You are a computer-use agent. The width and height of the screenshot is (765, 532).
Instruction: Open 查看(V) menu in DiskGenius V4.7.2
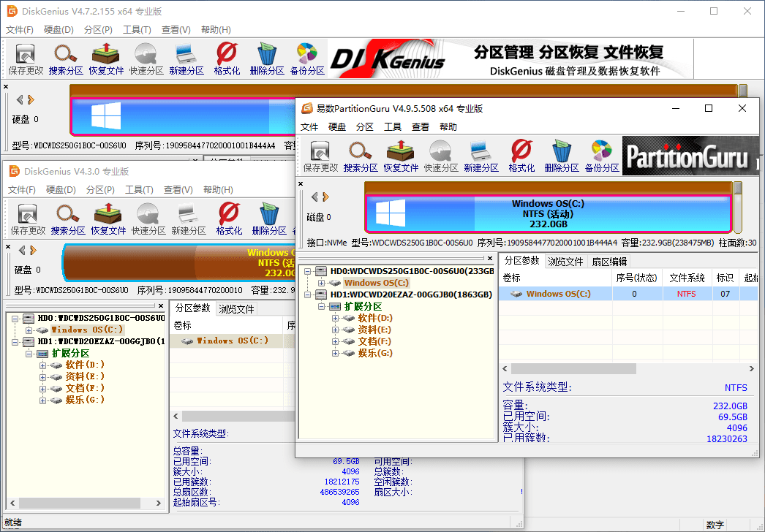(x=176, y=30)
